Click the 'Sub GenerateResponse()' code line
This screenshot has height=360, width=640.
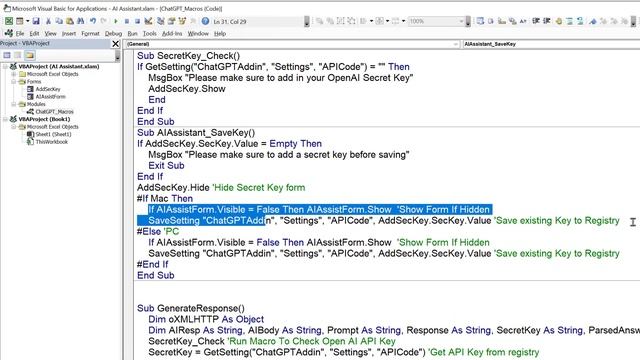pyautogui.click(x=191, y=308)
